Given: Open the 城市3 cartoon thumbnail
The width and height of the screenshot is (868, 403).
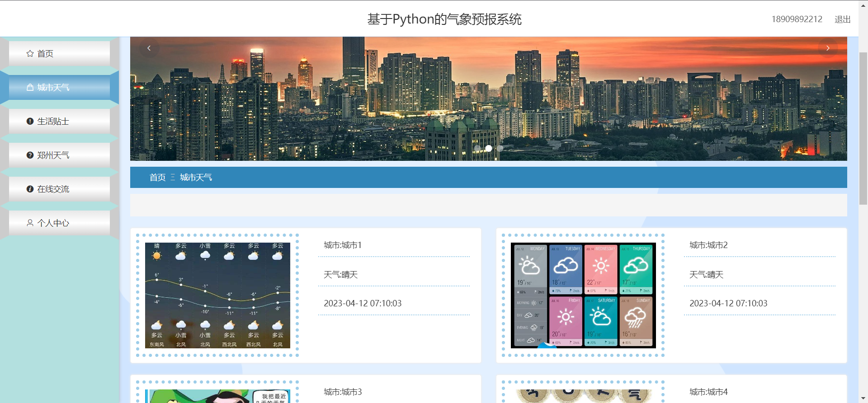Looking at the screenshot, I should pyautogui.click(x=217, y=396).
